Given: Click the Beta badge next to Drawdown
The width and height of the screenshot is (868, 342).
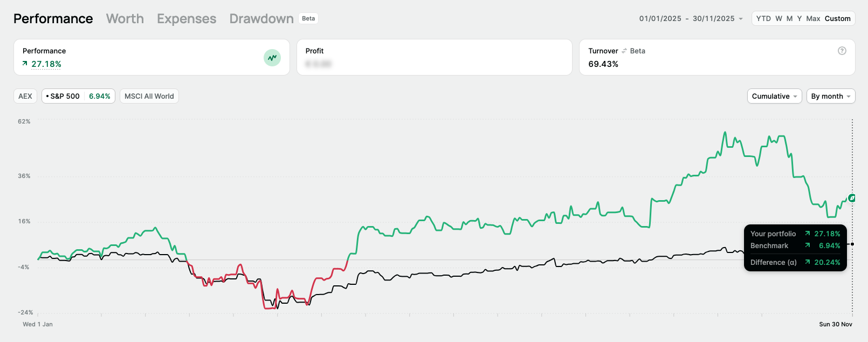Looking at the screenshot, I should (x=308, y=18).
